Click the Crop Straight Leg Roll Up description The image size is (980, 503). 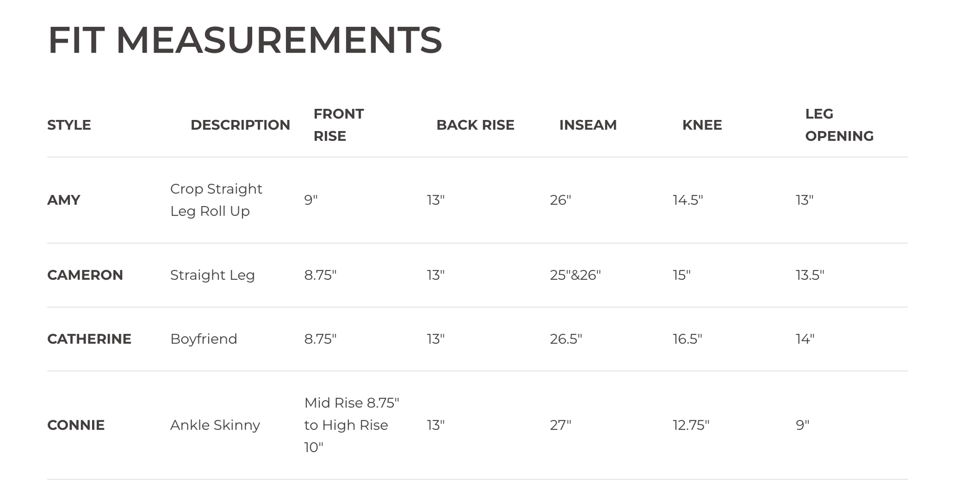coord(216,200)
